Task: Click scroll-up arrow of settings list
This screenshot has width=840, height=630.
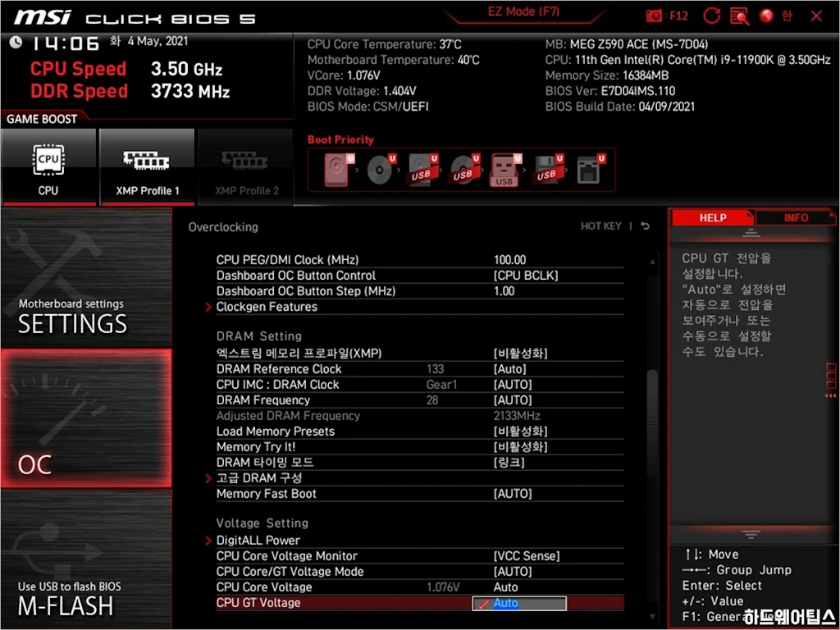Action: pos(652,262)
